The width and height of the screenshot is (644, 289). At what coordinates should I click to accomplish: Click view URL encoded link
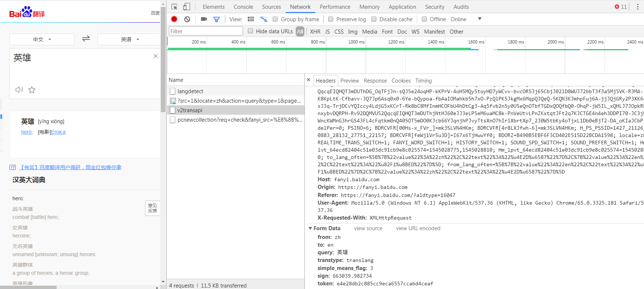(x=418, y=228)
